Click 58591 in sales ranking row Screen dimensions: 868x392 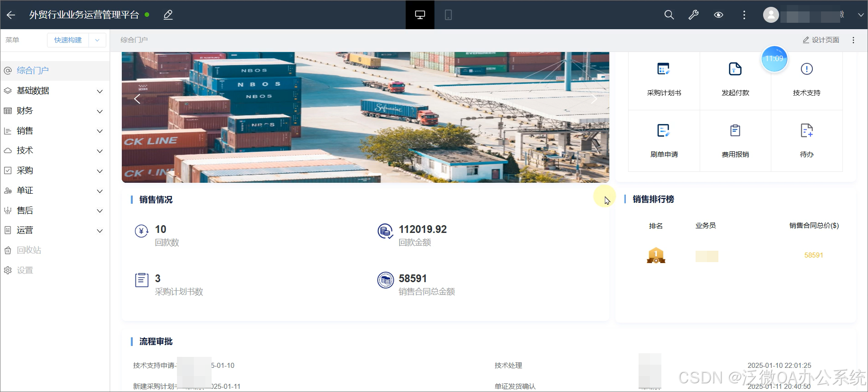(814, 255)
